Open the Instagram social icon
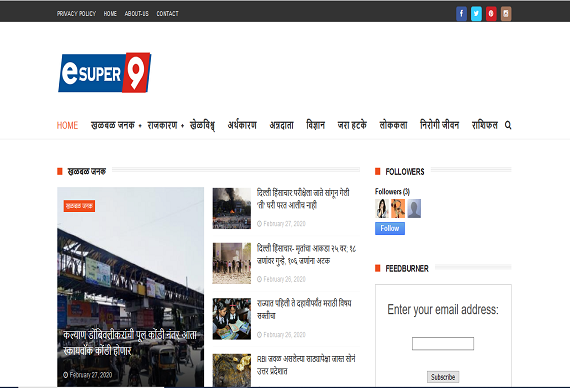This screenshot has height=388, width=570. click(x=506, y=14)
